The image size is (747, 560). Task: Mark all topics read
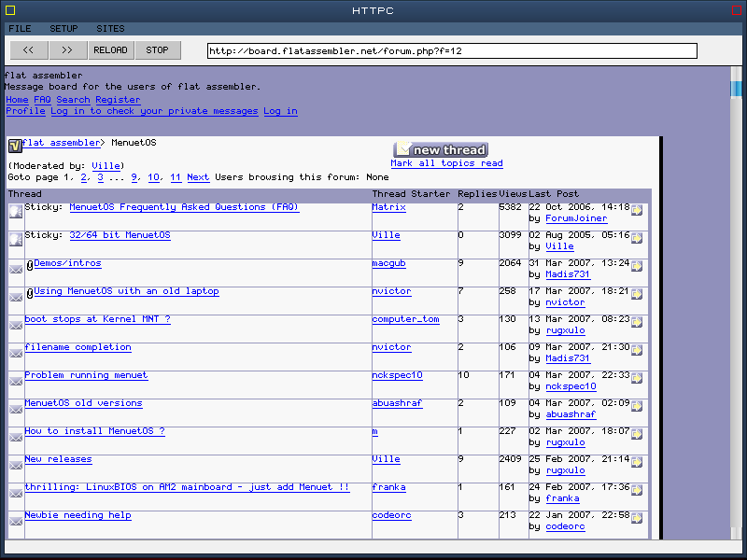pos(447,163)
